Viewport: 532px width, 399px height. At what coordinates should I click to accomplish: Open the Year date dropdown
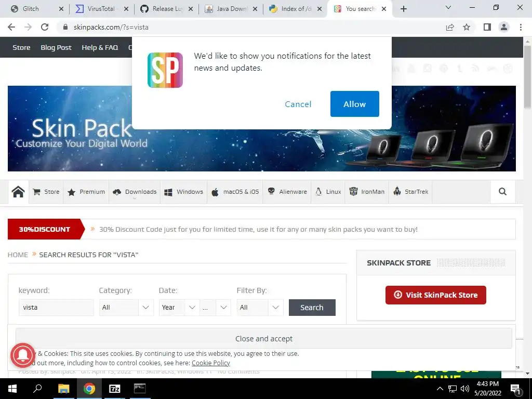179,308
